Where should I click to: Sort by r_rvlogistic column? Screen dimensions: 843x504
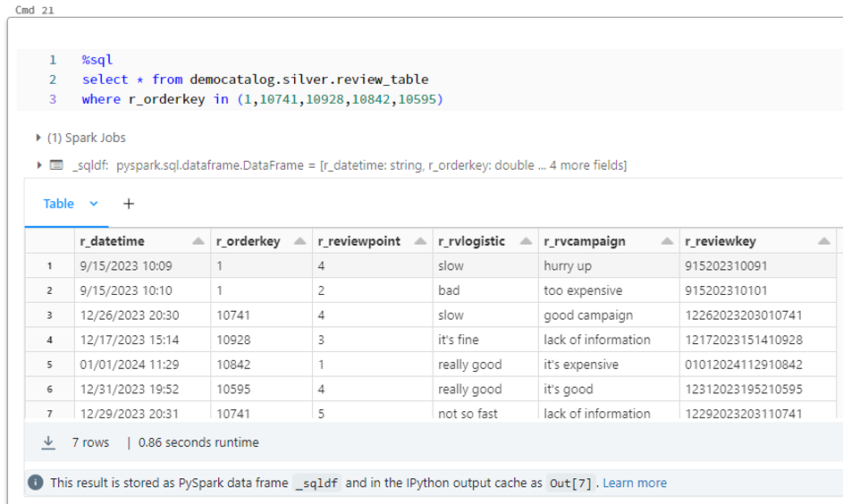[525, 241]
